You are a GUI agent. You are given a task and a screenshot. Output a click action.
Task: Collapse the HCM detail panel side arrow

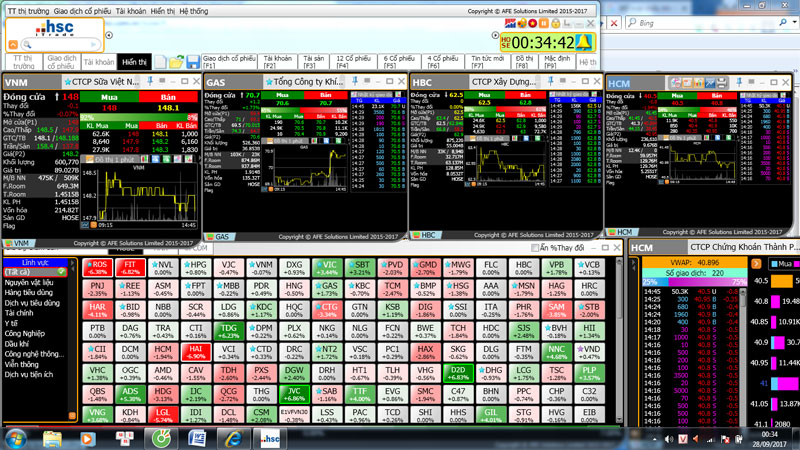(634, 265)
